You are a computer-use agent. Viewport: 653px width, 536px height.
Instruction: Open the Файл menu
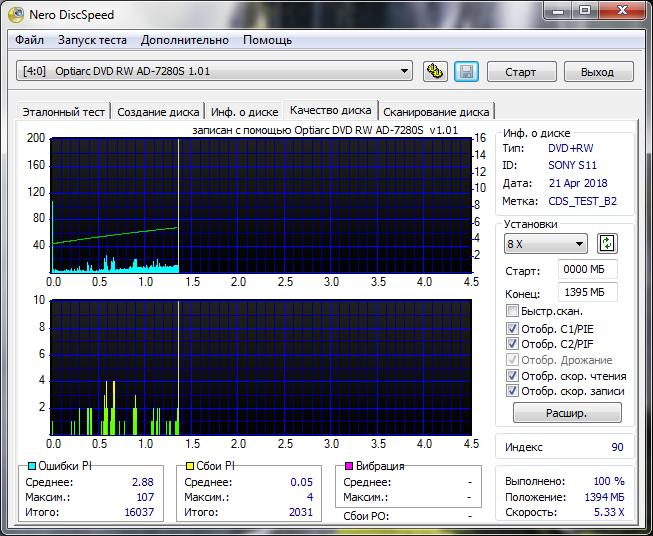30,40
